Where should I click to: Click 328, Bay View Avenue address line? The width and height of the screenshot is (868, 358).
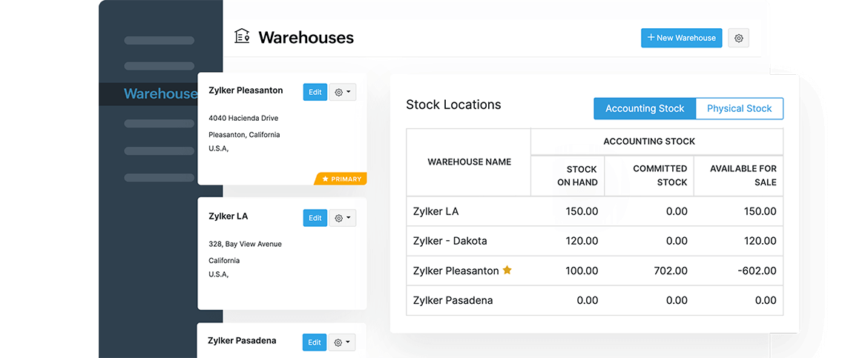[246, 244]
